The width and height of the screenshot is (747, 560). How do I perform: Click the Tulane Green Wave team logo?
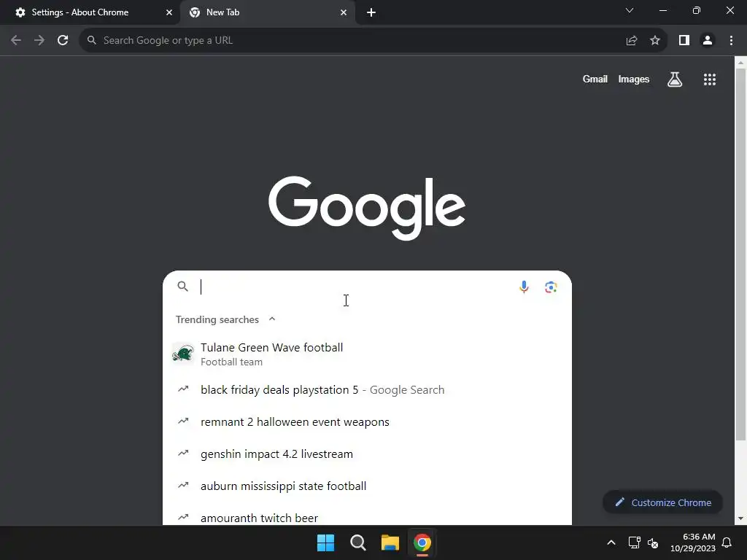coord(183,354)
